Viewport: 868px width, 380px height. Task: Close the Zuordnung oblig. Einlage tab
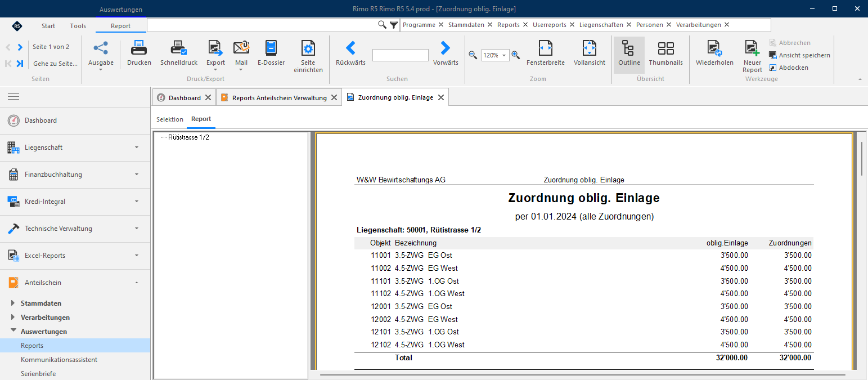tap(441, 97)
